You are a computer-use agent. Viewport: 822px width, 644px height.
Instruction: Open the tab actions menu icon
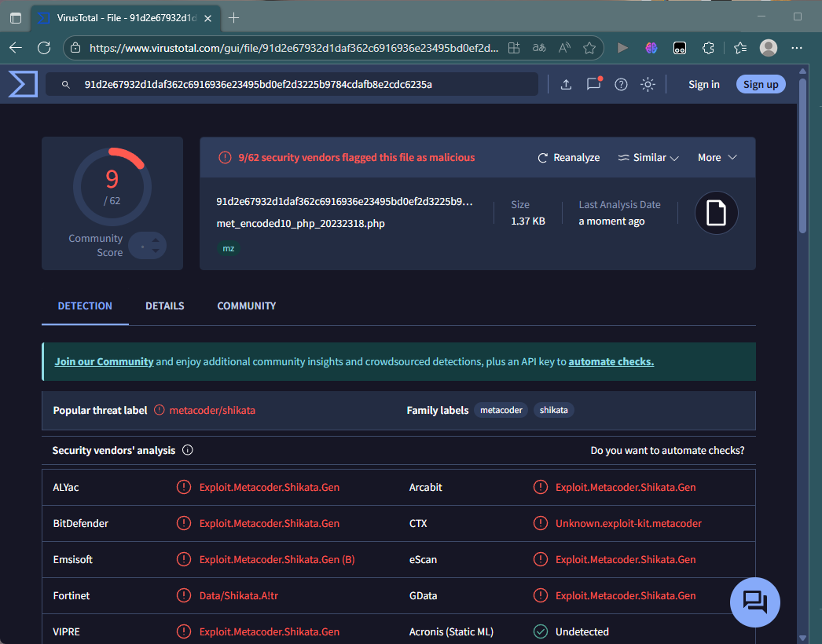(16, 18)
